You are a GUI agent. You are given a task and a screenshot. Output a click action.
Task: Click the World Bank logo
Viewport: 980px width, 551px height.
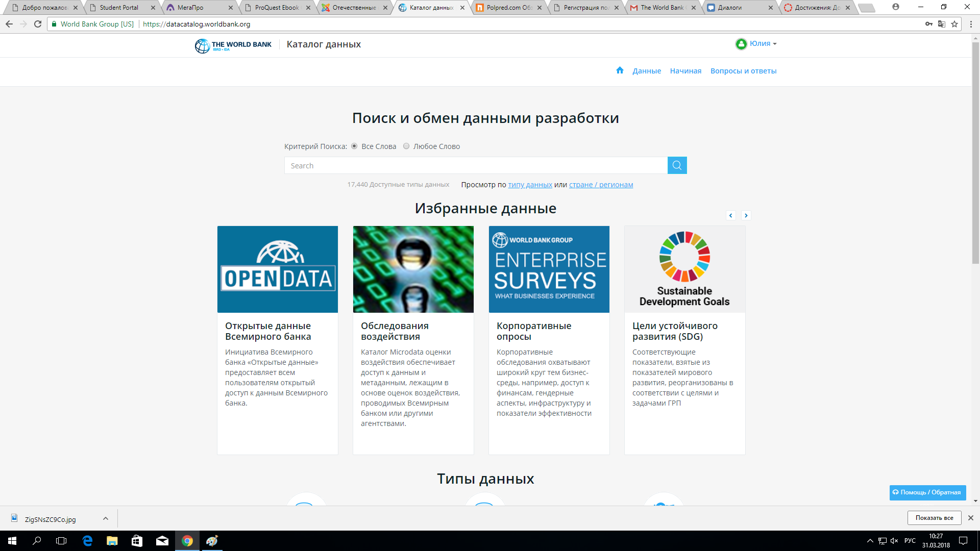233,45
